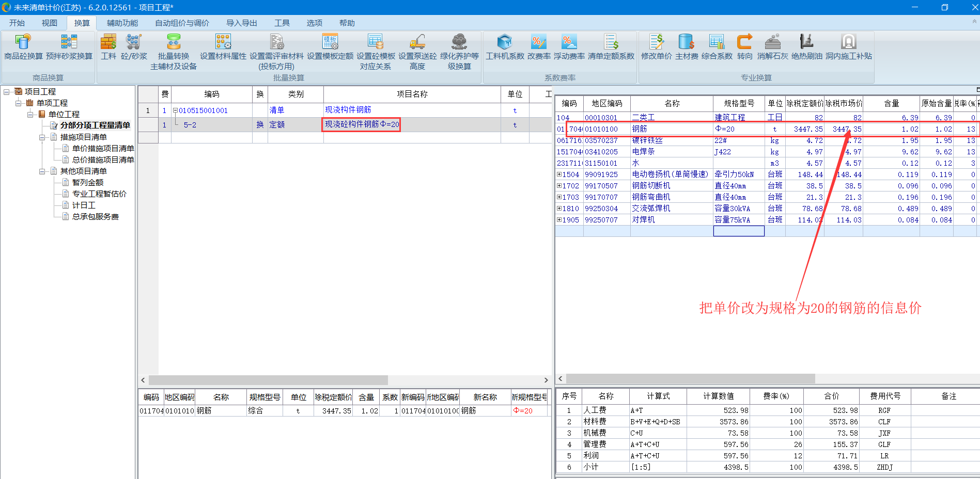Collapse the 措施项目清单 tree node
980x479 pixels.
coord(42,137)
